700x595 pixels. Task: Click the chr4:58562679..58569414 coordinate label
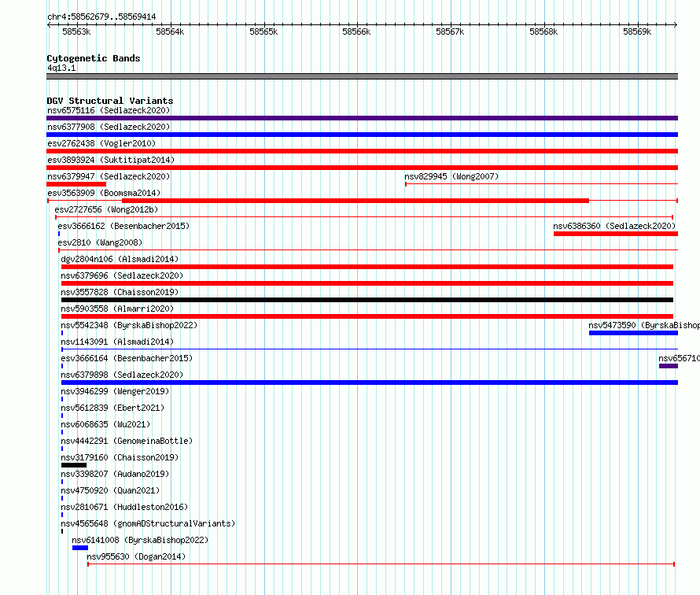click(x=101, y=17)
